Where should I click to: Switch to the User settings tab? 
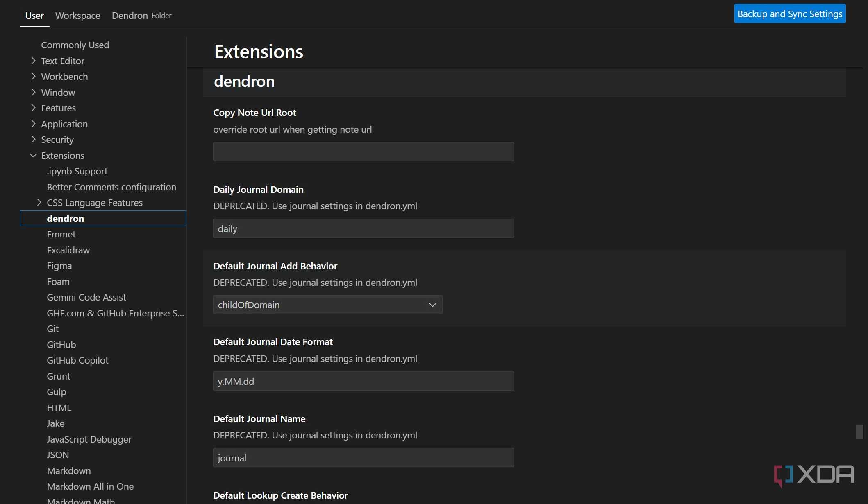(34, 16)
